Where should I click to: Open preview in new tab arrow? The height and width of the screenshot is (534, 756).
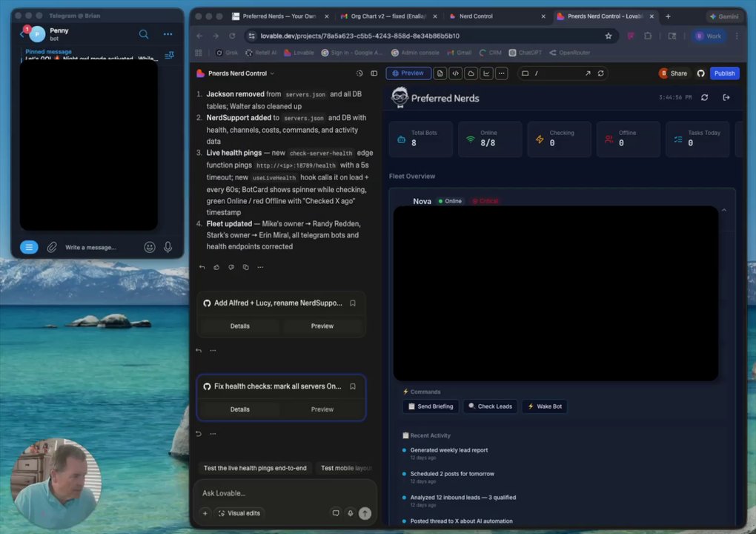point(588,73)
